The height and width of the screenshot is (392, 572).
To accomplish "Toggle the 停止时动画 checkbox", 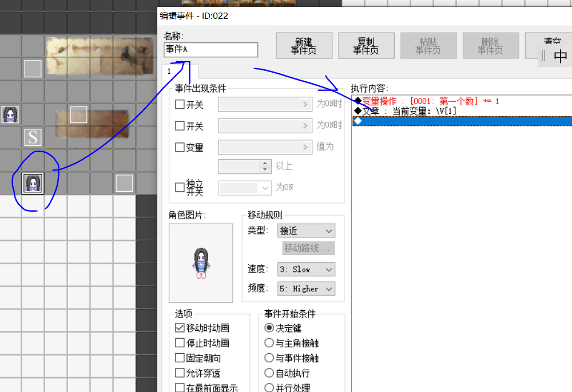I will pyautogui.click(x=180, y=343).
